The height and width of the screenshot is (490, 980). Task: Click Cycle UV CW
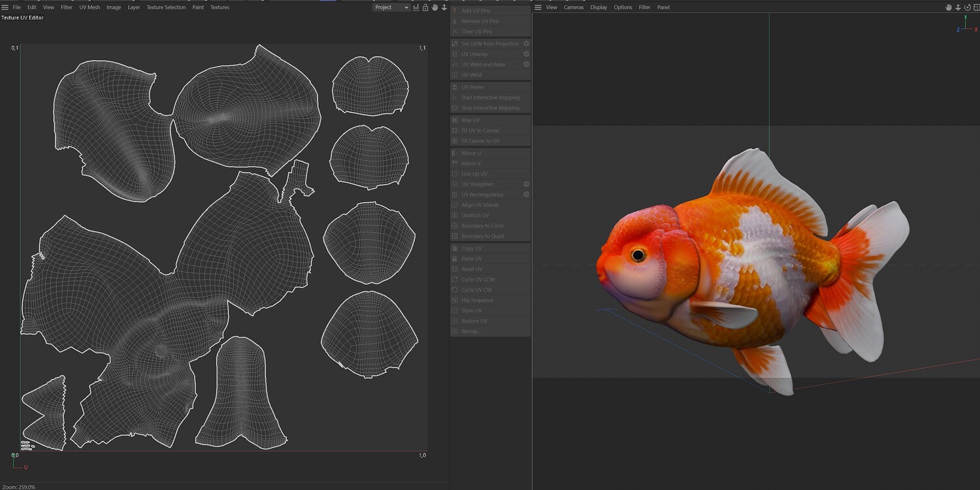pyautogui.click(x=491, y=290)
